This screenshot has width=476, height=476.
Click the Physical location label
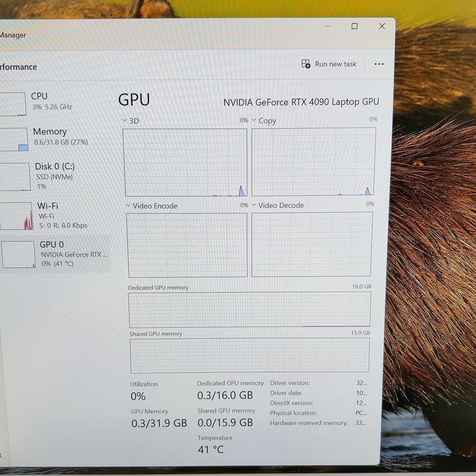[293, 413]
